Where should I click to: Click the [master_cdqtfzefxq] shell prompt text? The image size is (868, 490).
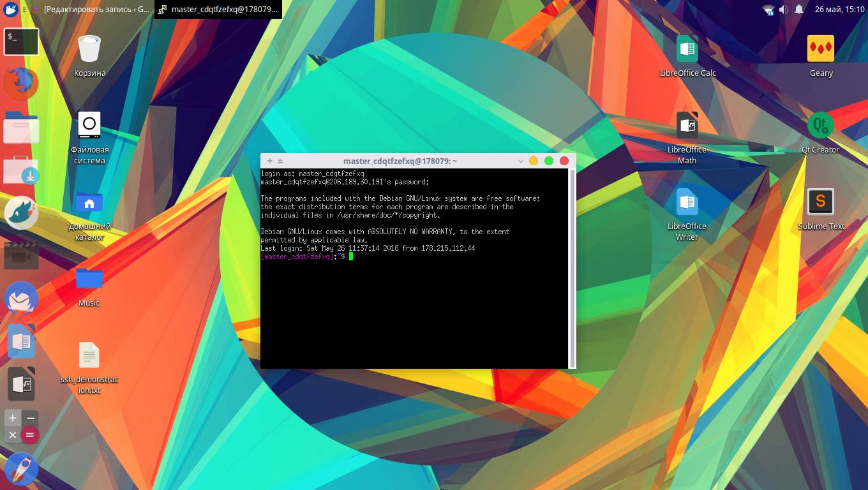coord(297,256)
